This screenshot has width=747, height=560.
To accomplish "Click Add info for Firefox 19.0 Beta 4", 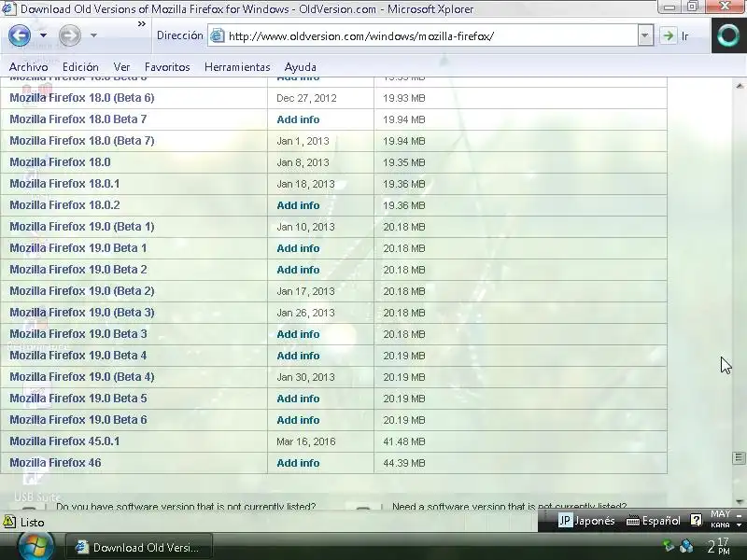I will (298, 356).
